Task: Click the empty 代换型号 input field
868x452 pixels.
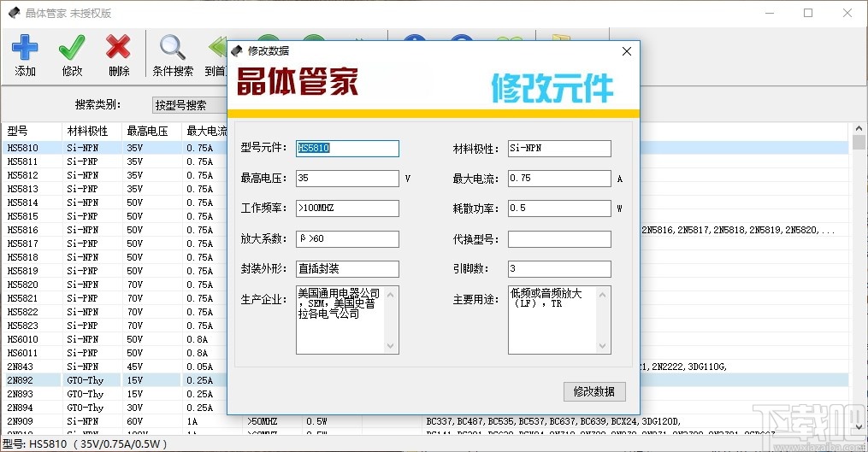Action: tap(559, 239)
